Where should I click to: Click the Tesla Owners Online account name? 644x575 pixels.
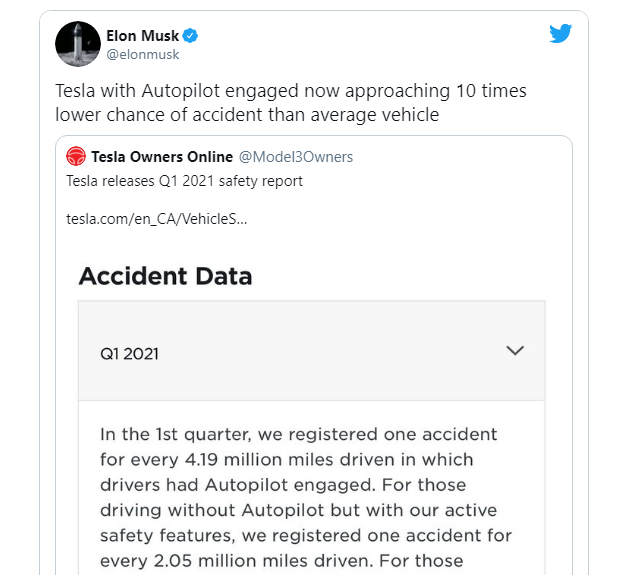[x=161, y=157]
